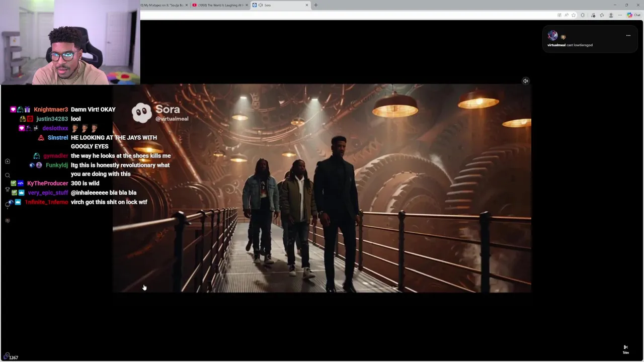
Task: Click 1nfinite_1nferno username in chat overlay
Action: click(46, 202)
